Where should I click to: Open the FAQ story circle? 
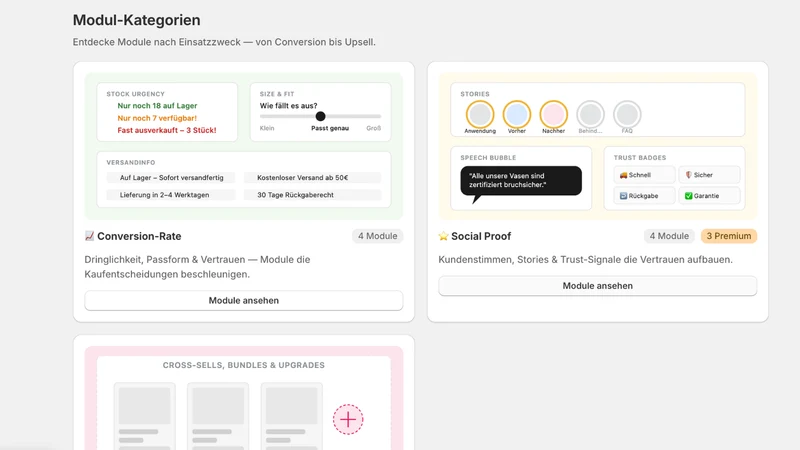[627, 114]
